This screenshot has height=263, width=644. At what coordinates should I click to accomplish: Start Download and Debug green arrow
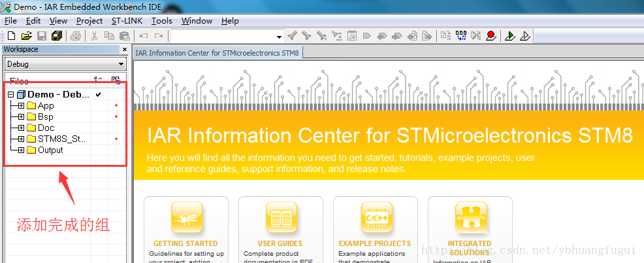point(509,36)
